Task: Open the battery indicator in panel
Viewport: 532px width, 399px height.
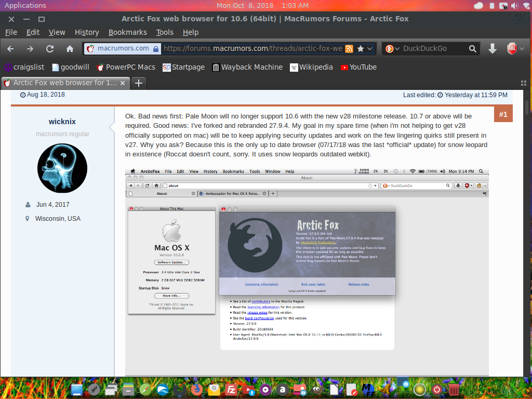Action: pos(491,5)
